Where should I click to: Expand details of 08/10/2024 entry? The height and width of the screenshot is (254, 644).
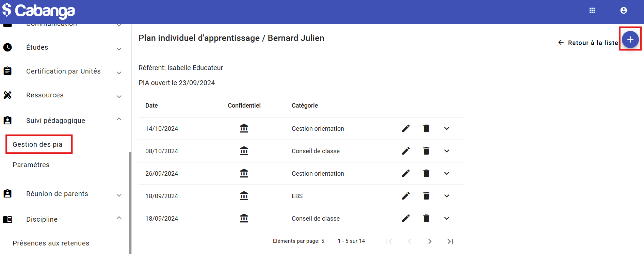click(x=447, y=151)
